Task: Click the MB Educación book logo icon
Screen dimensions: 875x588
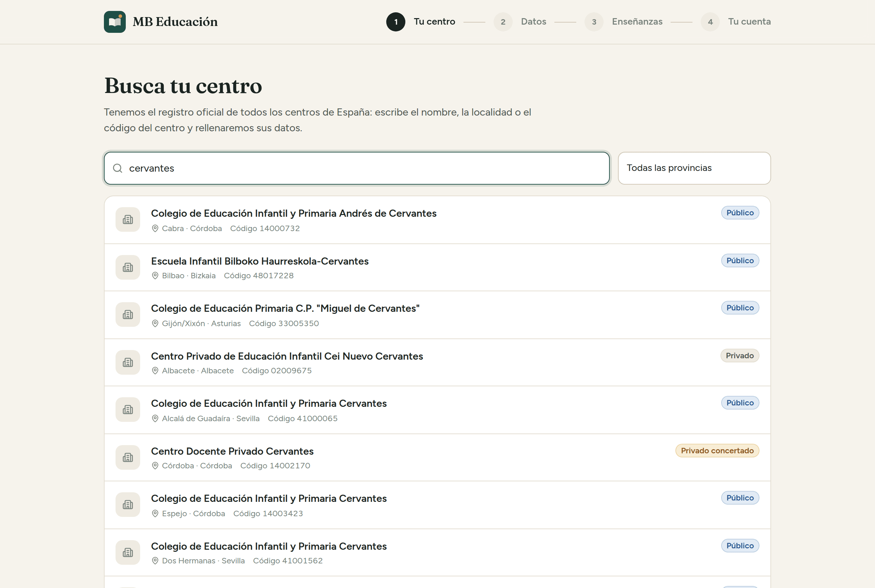Action: [115, 22]
